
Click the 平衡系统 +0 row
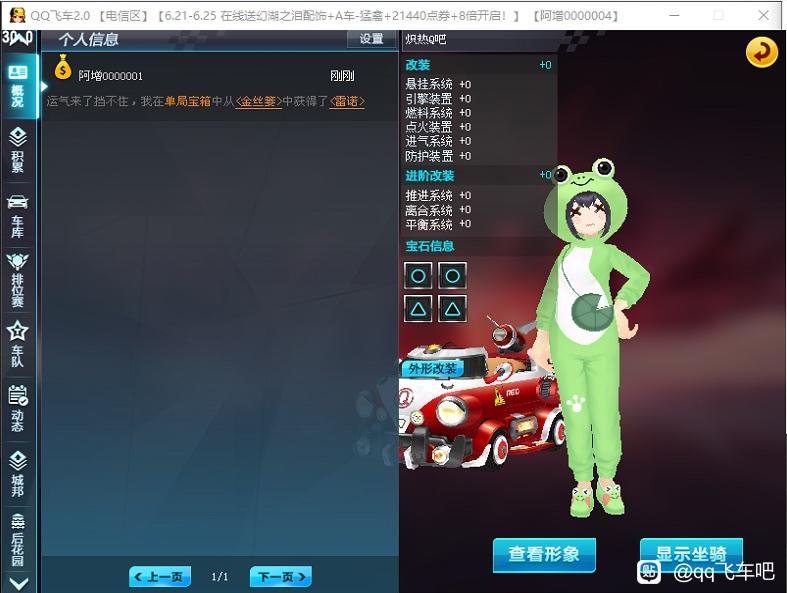click(438, 224)
